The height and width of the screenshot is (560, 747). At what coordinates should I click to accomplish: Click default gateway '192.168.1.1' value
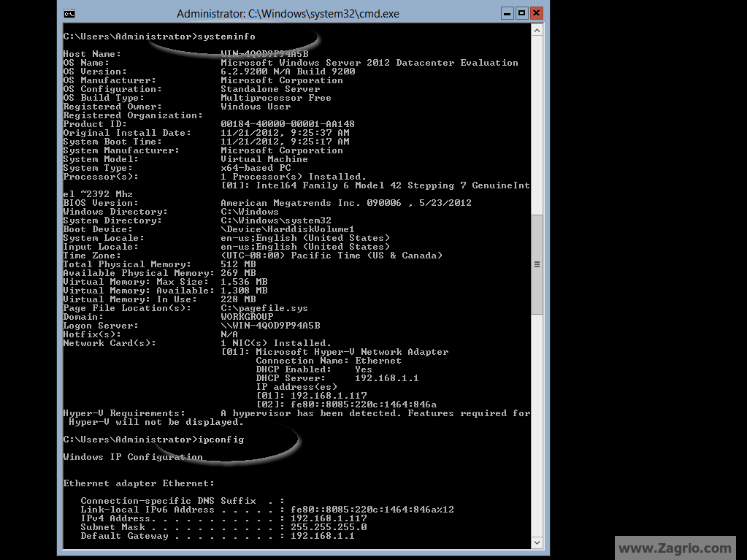click(x=323, y=536)
